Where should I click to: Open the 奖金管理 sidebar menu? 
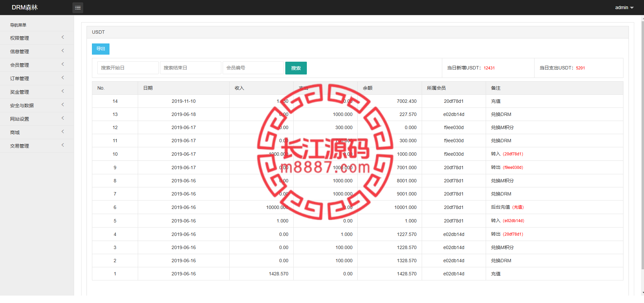point(37,92)
